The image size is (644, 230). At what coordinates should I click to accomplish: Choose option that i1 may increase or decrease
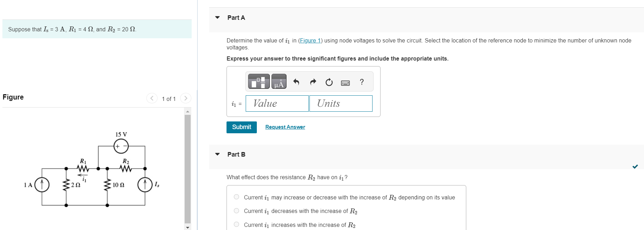pyautogui.click(x=236, y=197)
